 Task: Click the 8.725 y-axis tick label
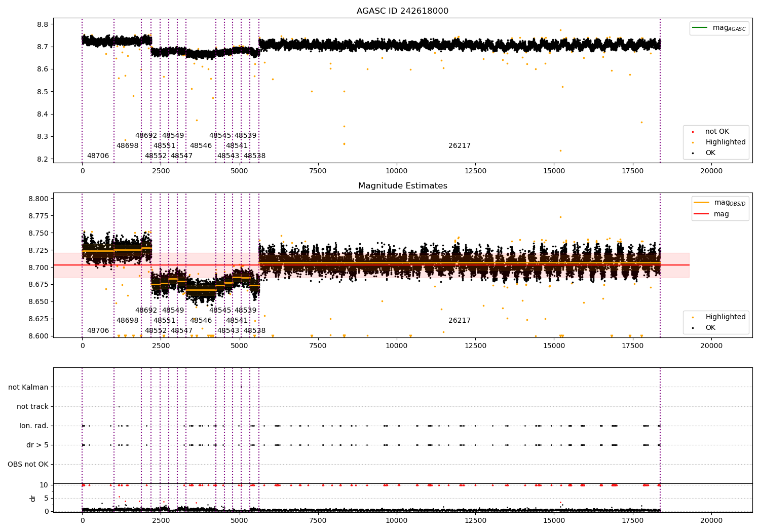[39, 250]
